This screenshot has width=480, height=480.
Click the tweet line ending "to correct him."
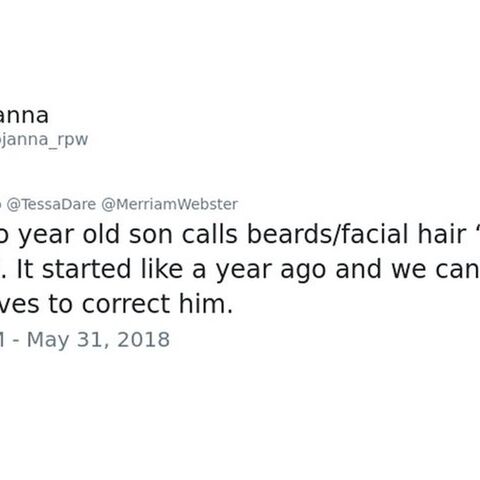pos(116,304)
